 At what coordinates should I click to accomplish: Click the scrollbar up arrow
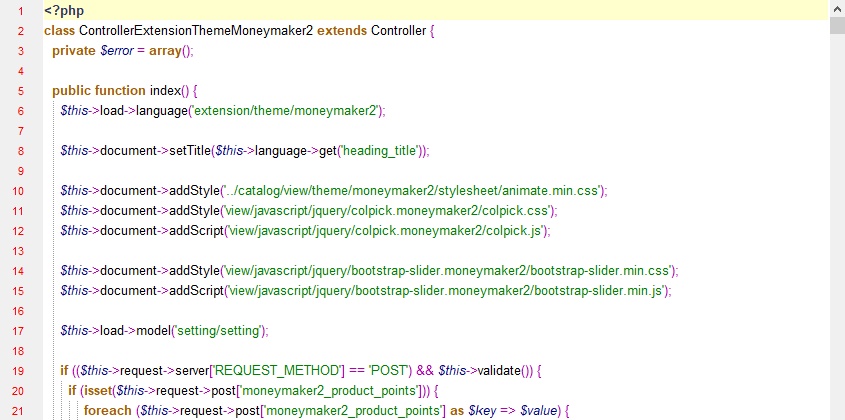coord(837,8)
